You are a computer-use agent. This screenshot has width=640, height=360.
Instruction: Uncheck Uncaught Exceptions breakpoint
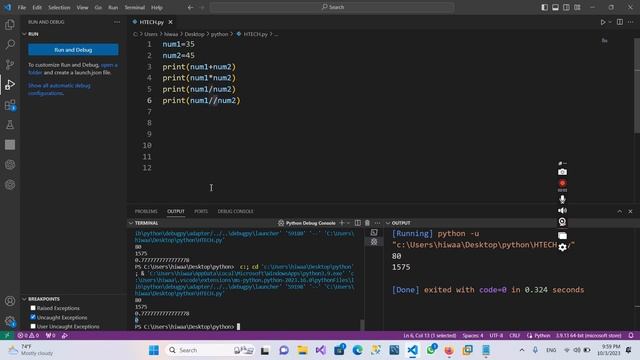(x=33, y=317)
